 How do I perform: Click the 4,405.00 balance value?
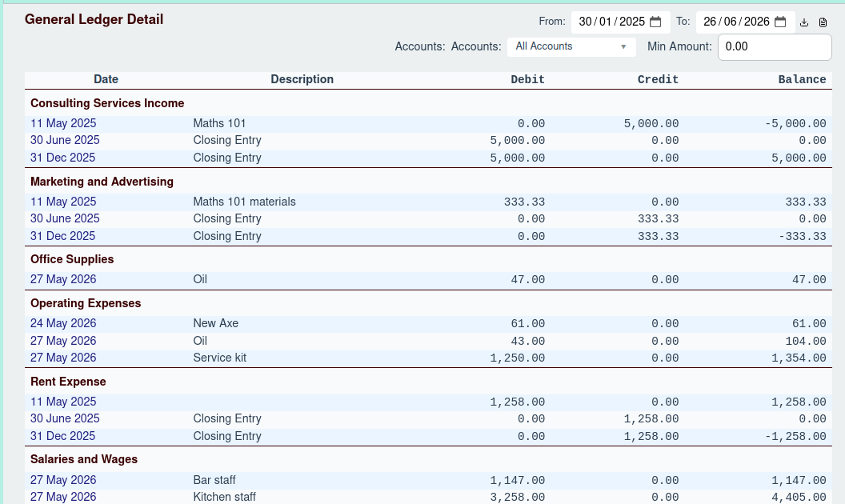click(799, 498)
